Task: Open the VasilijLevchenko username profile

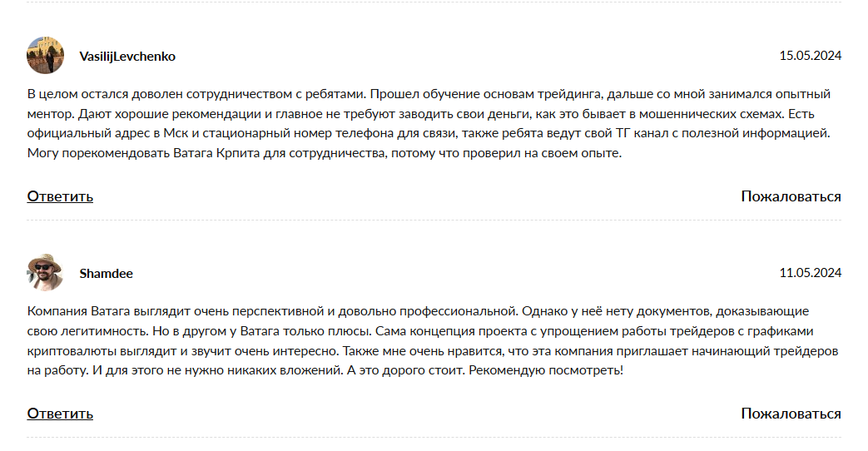Action: (127, 57)
